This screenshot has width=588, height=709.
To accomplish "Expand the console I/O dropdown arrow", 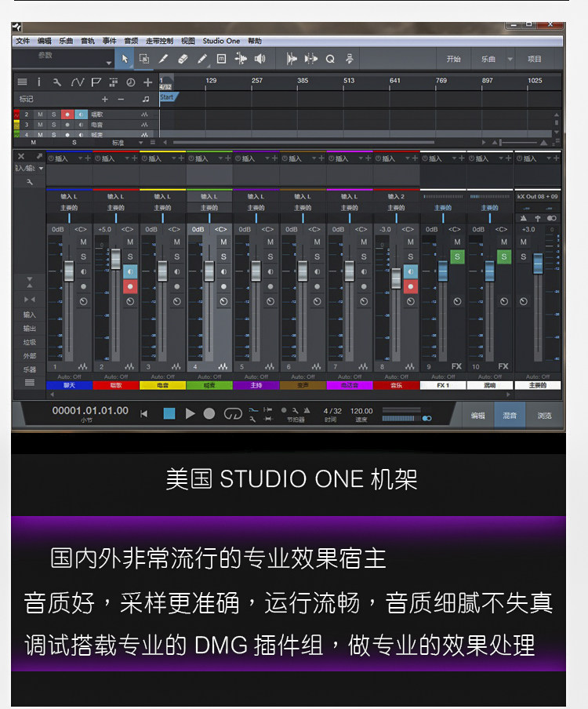I will [x=41, y=168].
